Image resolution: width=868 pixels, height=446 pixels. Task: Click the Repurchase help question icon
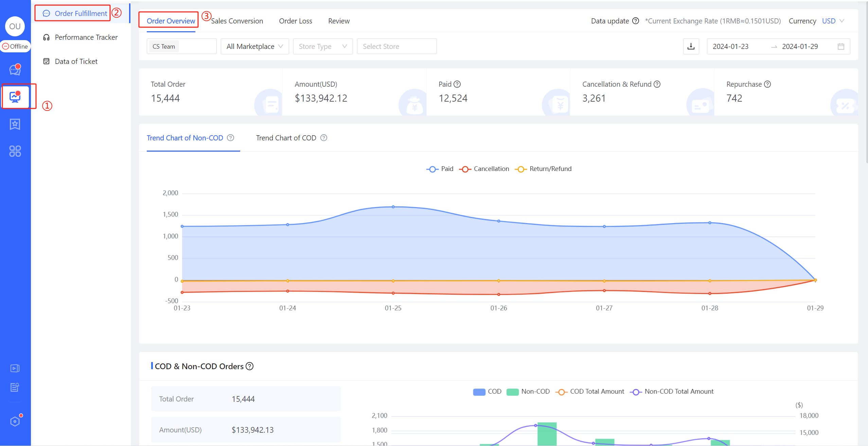tap(767, 84)
